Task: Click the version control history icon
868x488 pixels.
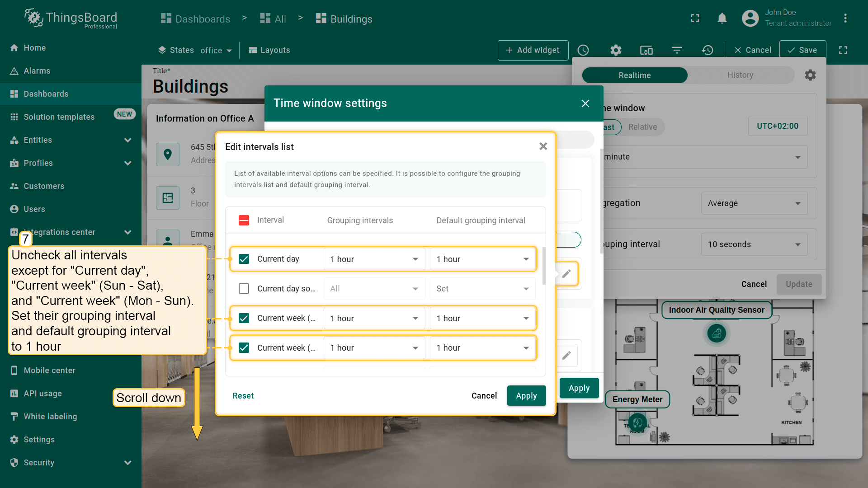Action: tap(708, 50)
